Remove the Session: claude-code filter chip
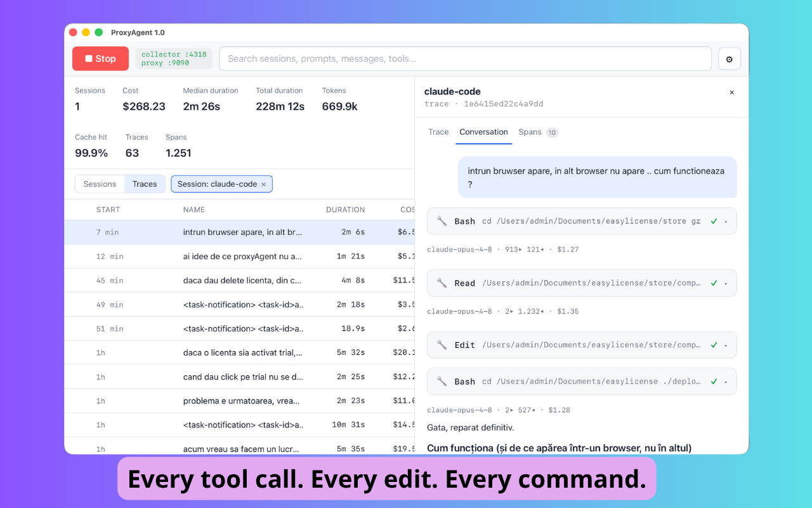The width and height of the screenshot is (812, 508). tap(263, 184)
